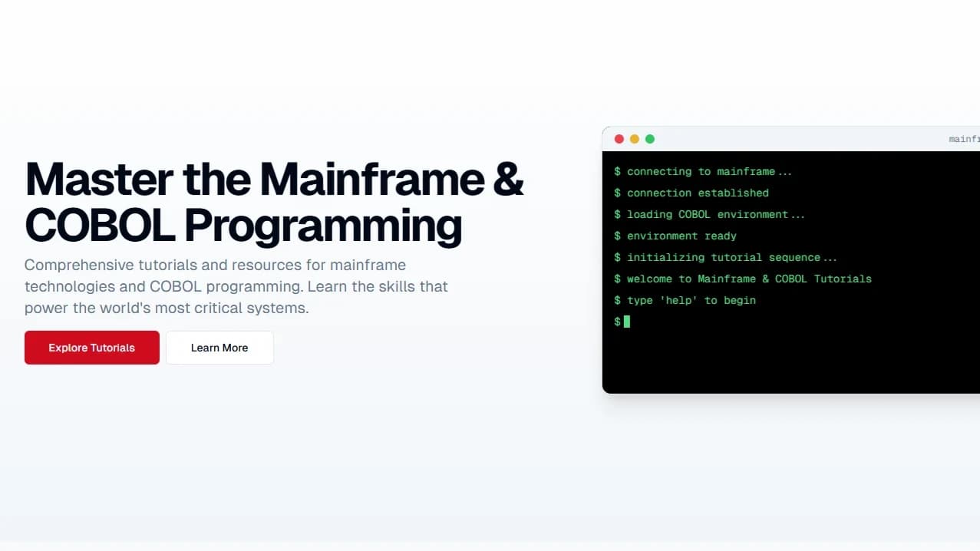980x551 pixels.
Task: Select the 'connecting to mainframe' terminal line
Action: [704, 171]
